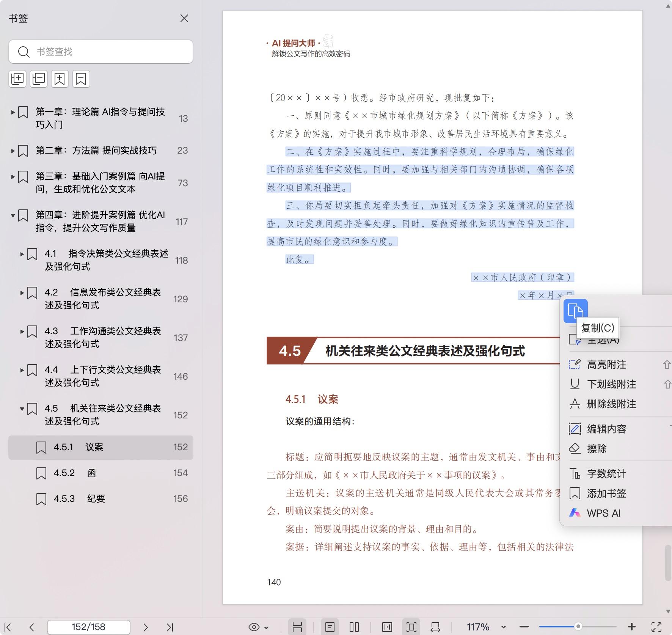Open the 4.5.2 函 bookmark
Image resolution: width=672 pixels, height=635 pixels.
coord(92,473)
